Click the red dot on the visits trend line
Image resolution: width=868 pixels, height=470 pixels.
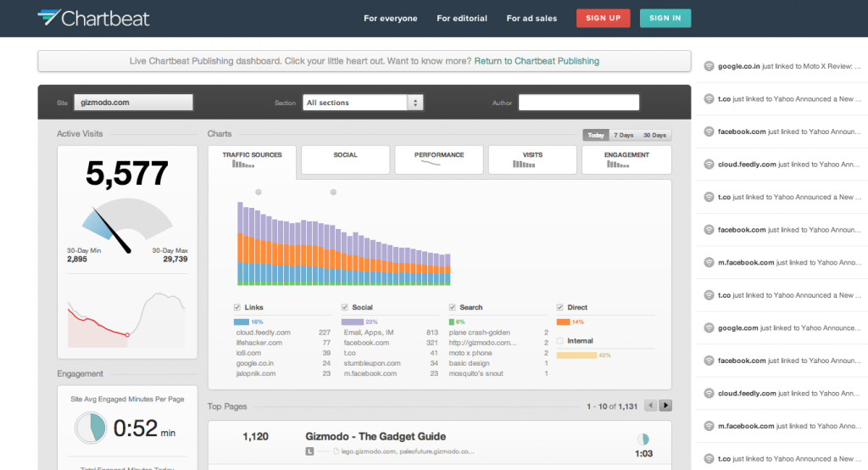[127, 335]
